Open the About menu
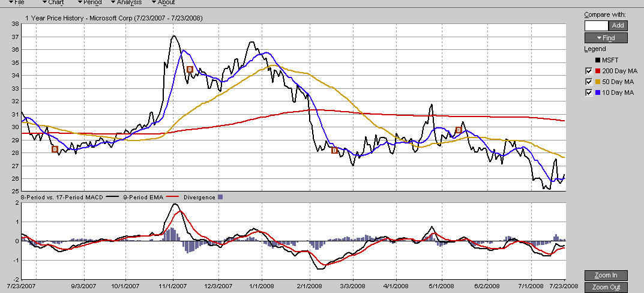Screen dimensions: 644x293 pyautogui.click(x=163, y=2)
